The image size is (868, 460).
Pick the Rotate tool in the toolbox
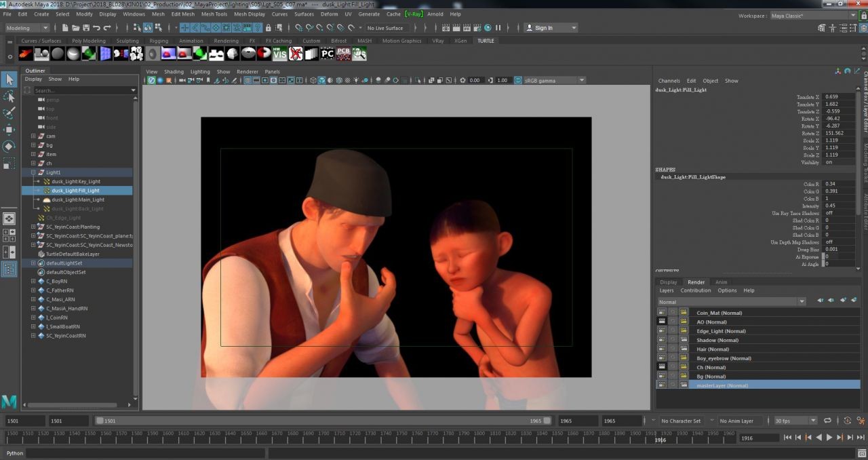pyautogui.click(x=9, y=146)
